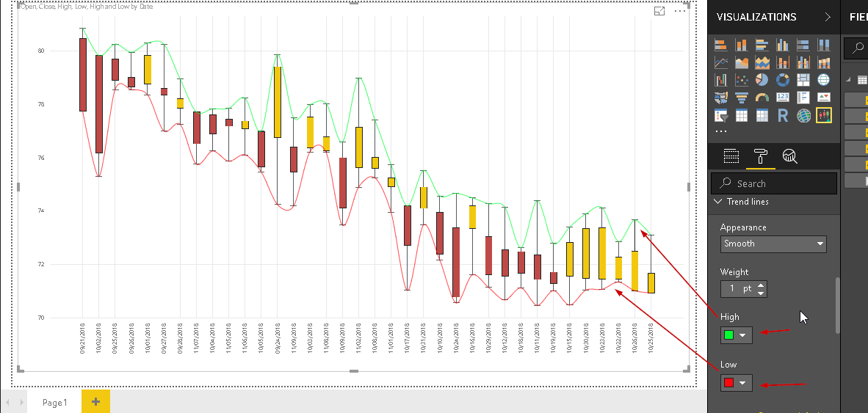Add a new report page
Image resolution: width=868 pixels, height=413 pixels.
95,401
